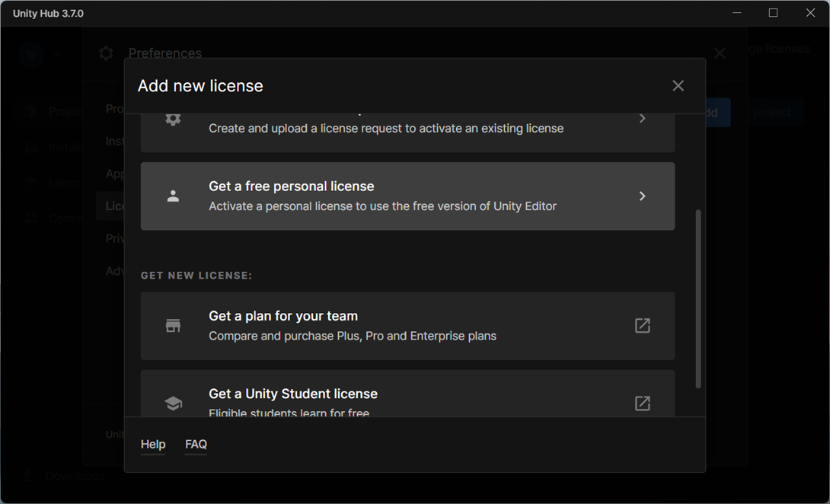Minimize the Unity Hub window
The width and height of the screenshot is (830, 504).
[736, 13]
